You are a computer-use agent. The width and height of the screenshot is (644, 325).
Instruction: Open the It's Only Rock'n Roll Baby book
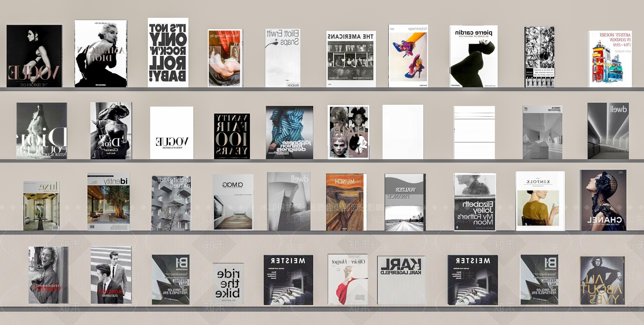(168, 52)
